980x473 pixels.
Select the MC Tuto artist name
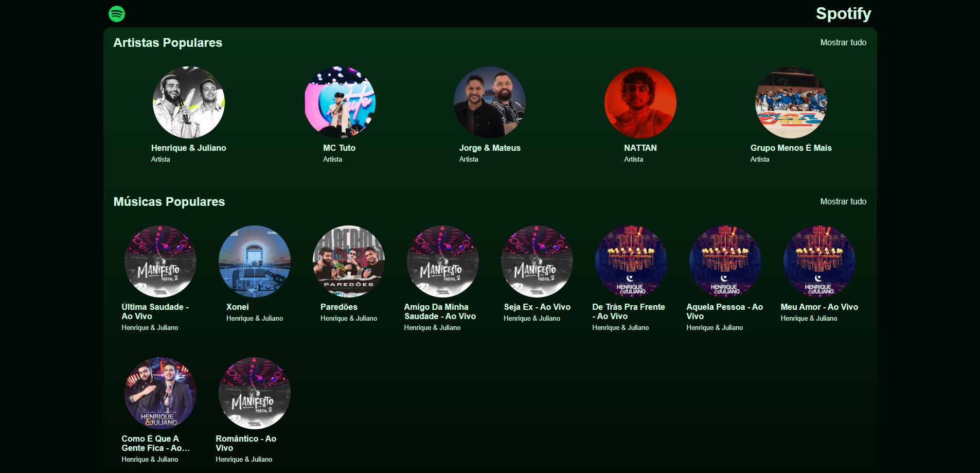click(x=340, y=148)
